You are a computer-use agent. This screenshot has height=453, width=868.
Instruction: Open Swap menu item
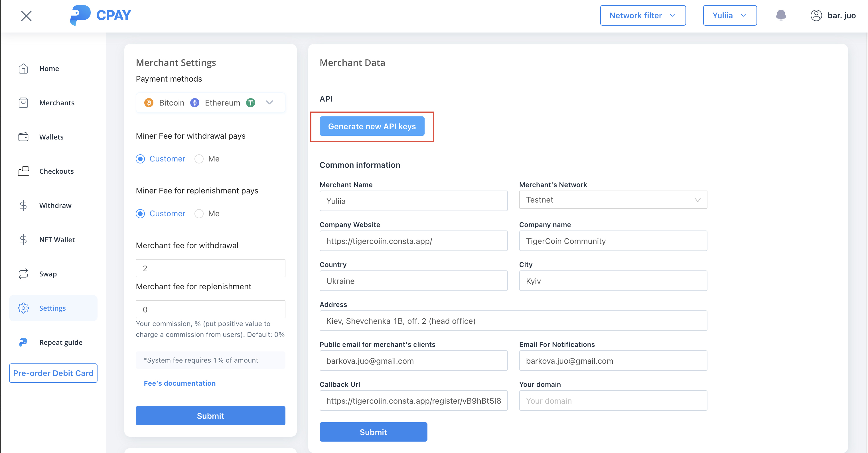pyautogui.click(x=53, y=274)
